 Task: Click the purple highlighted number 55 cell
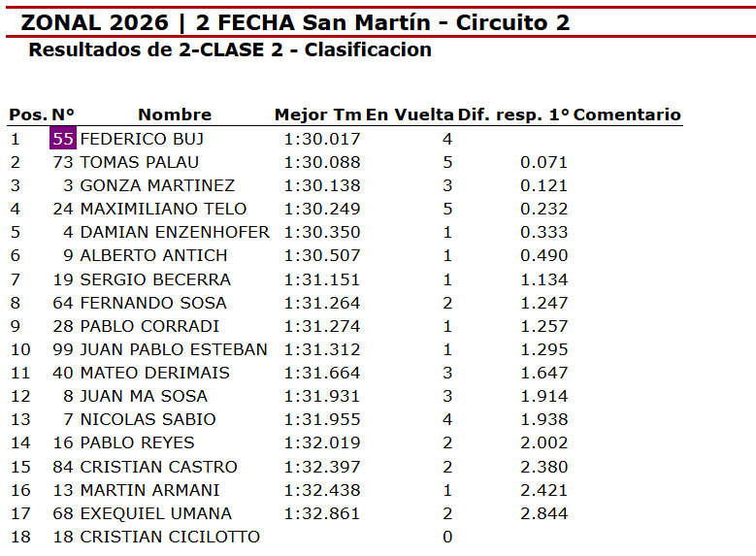(63, 139)
